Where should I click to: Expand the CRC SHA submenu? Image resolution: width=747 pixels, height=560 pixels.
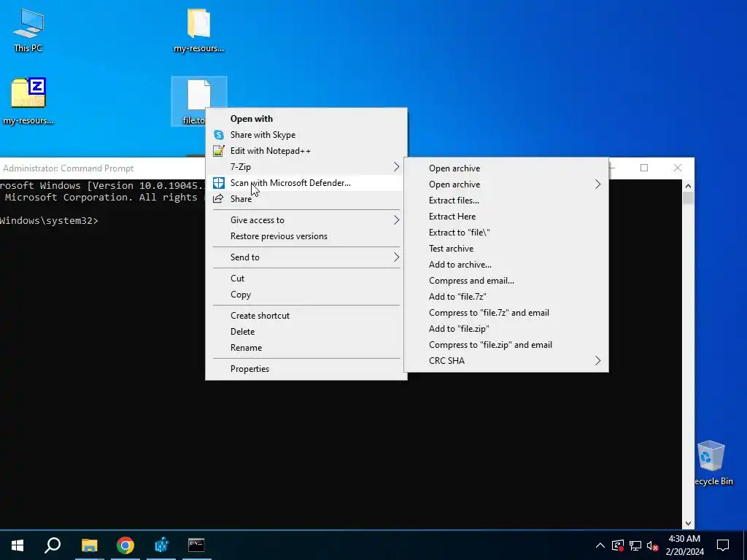506,361
